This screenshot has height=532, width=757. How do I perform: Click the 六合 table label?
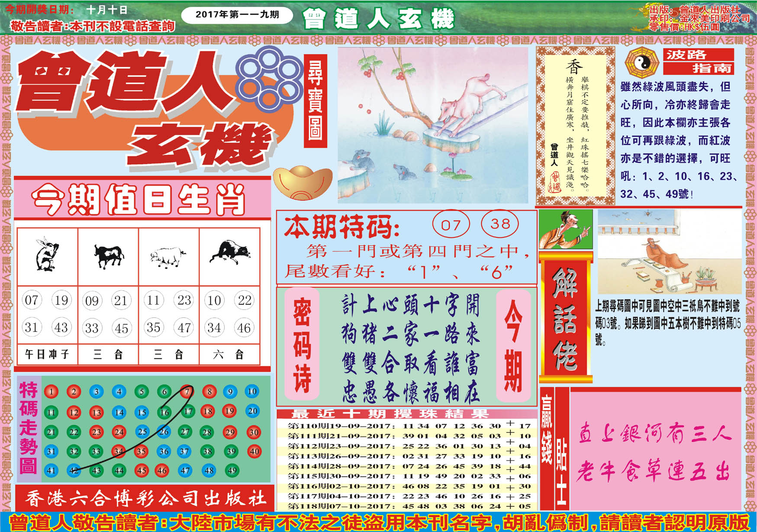pos(229,355)
